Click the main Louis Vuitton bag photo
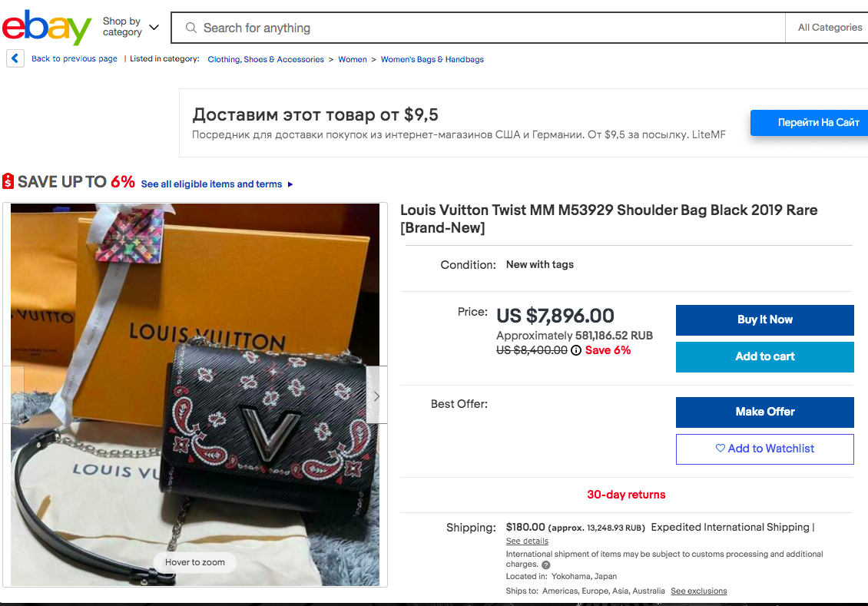Screen dimensions: 868x606 (x=195, y=384)
